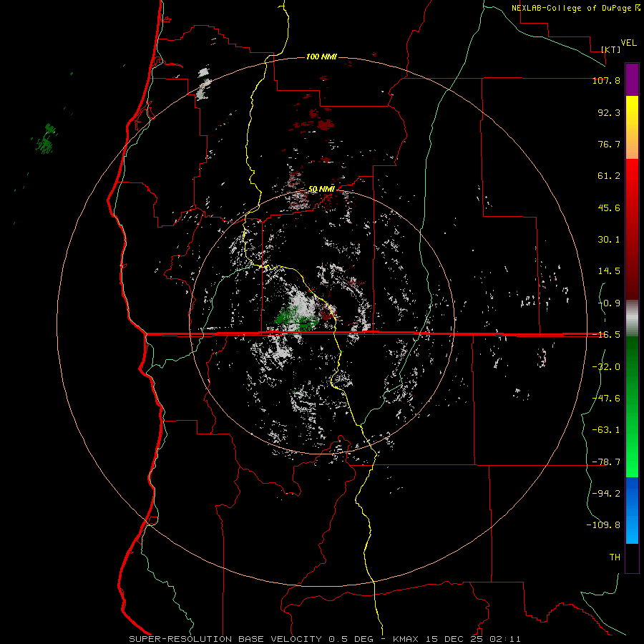The height and width of the screenshot is (644, 644).
Task: Select the 14.5 scale value
Action: pyautogui.click(x=609, y=271)
